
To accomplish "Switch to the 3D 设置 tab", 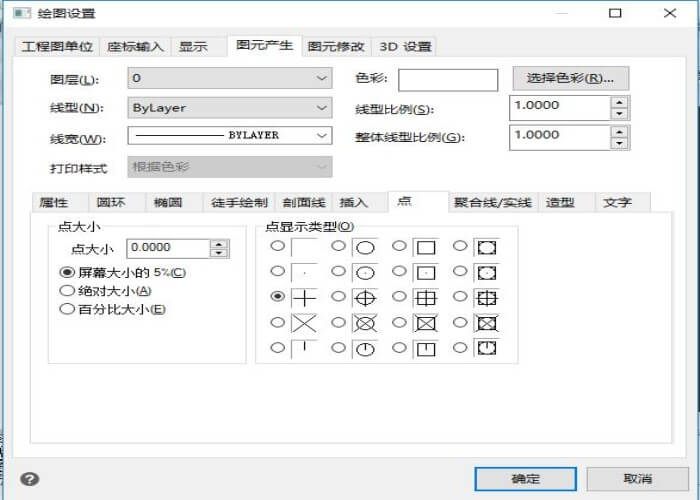I will (x=405, y=46).
